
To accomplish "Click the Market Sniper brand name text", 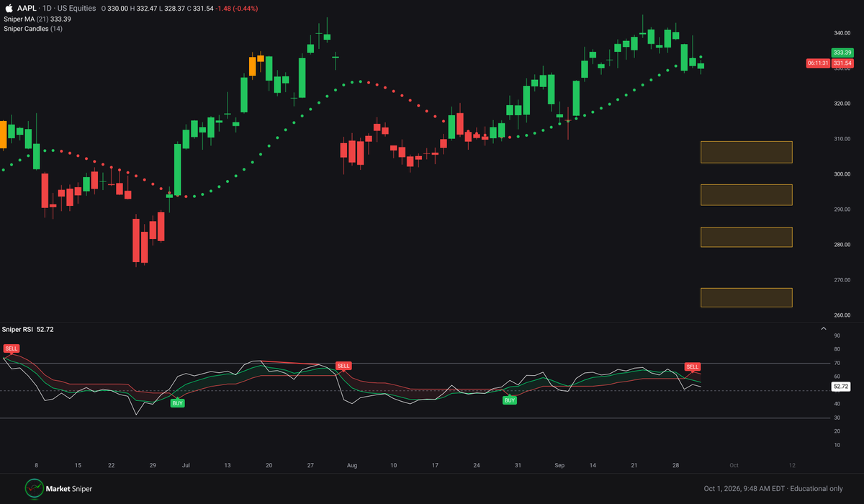I will (71, 489).
